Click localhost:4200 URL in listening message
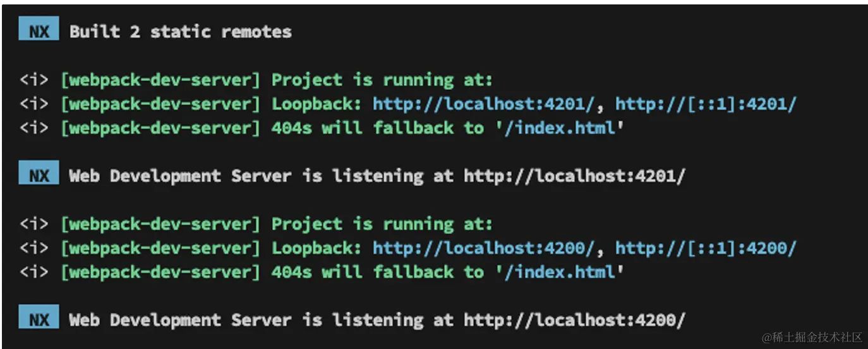Viewport: 868px width, 349px height. (574, 320)
